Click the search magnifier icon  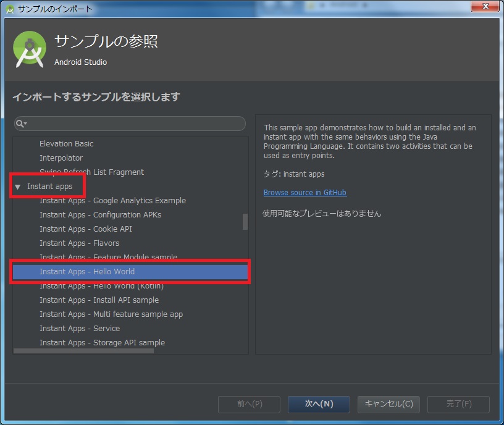point(21,124)
